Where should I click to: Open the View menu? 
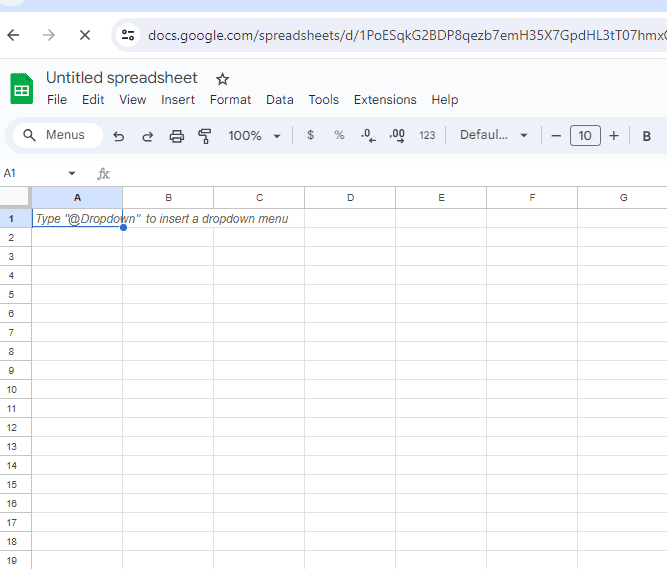click(132, 100)
